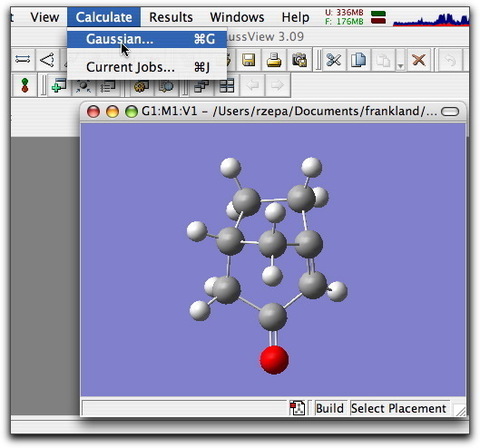This screenshot has width=480, height=448.
Task: Click the Print icon in toolbar
Action: click(274, 60)
